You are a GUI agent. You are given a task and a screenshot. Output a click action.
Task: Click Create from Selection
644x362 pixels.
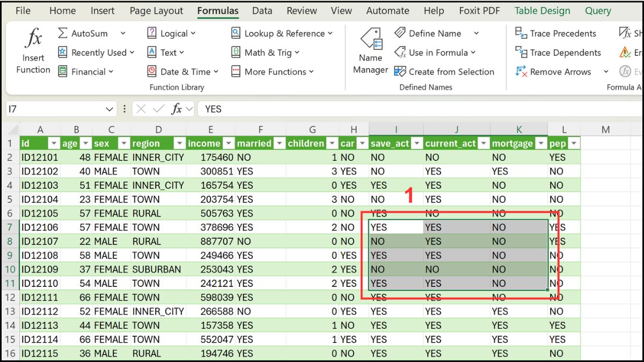click(446, 71)
